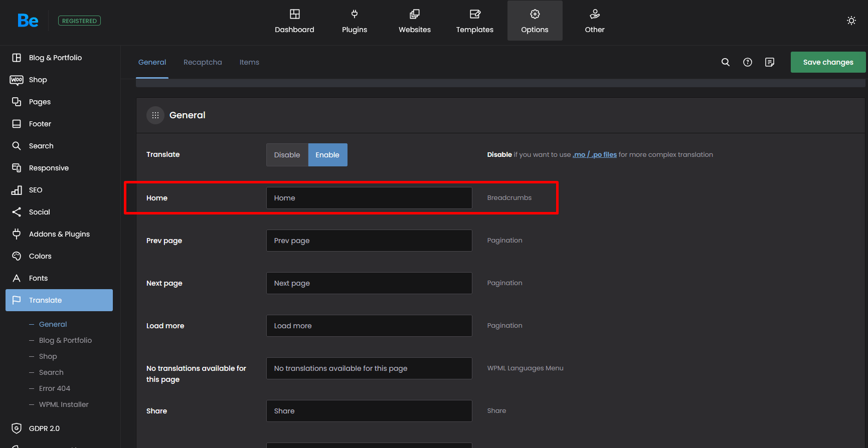Toggle light/dark mode sun icon

click(x=851, y=21)
